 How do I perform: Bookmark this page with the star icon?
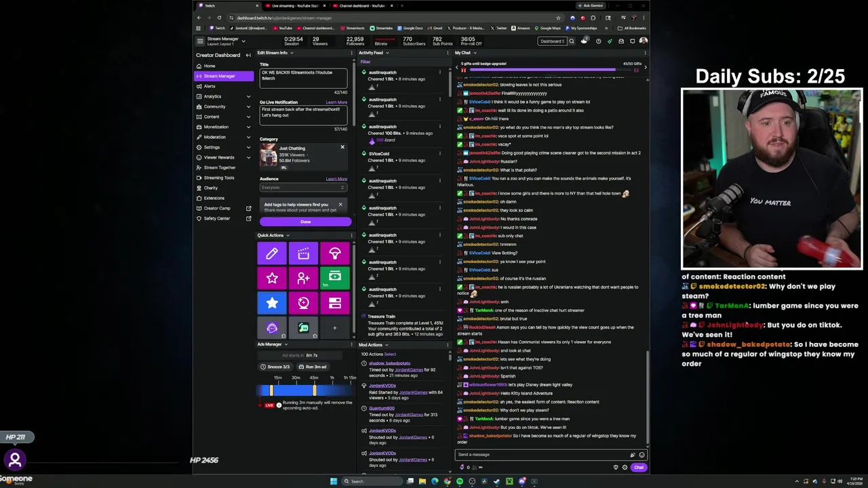coord(558,18)
